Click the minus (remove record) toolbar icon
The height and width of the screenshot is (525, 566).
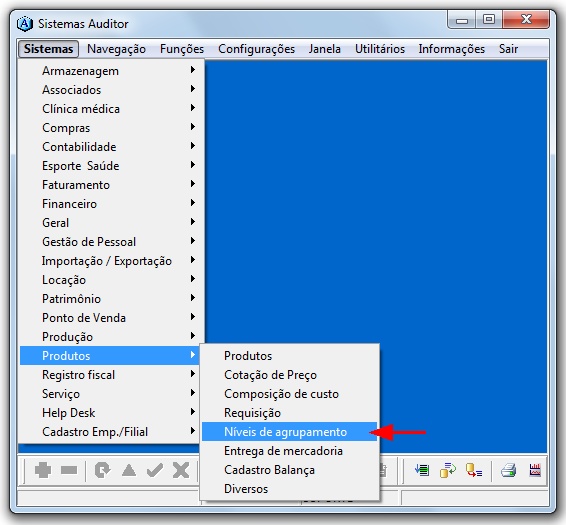[x=69, y=470]
